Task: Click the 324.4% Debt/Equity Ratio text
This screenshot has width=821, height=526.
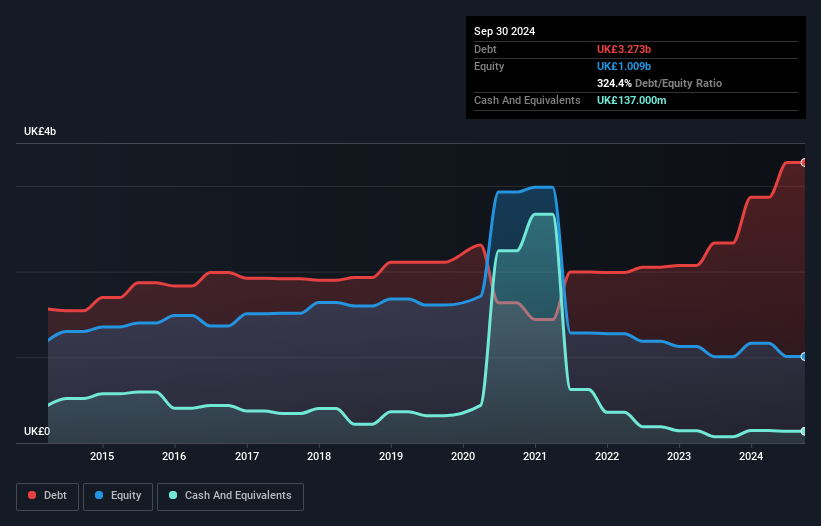Action: (659, 83)
